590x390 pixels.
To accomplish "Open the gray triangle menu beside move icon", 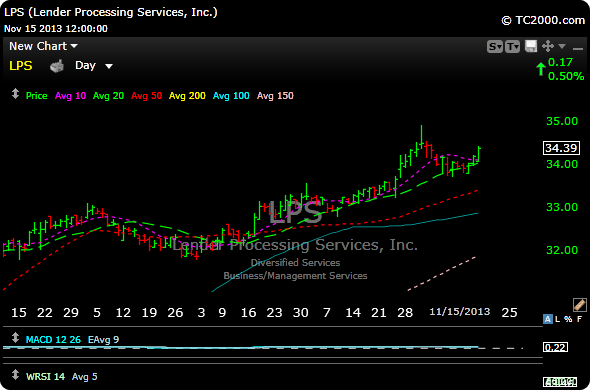I will pos(562,46).
